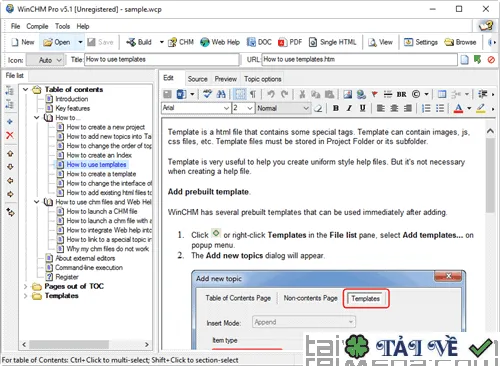Open the Build dropdown arrow

(162, 42)
